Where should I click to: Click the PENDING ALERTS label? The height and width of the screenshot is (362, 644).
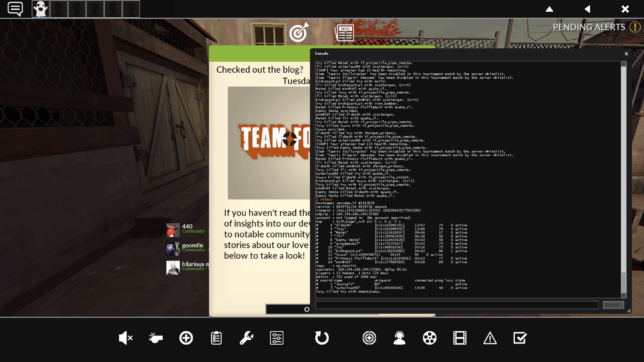589,27
